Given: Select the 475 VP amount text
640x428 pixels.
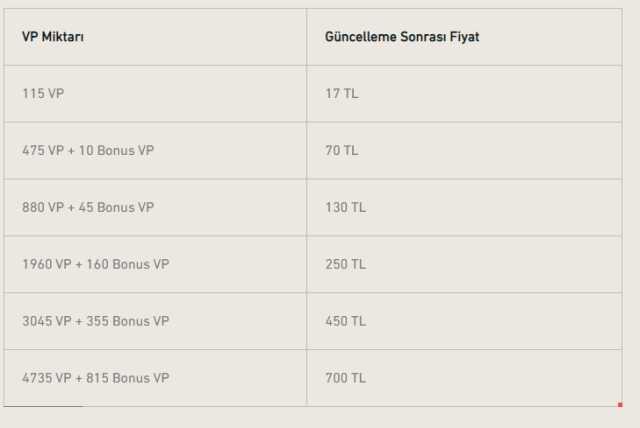Looking at the screenshot, I should point(42,151).
